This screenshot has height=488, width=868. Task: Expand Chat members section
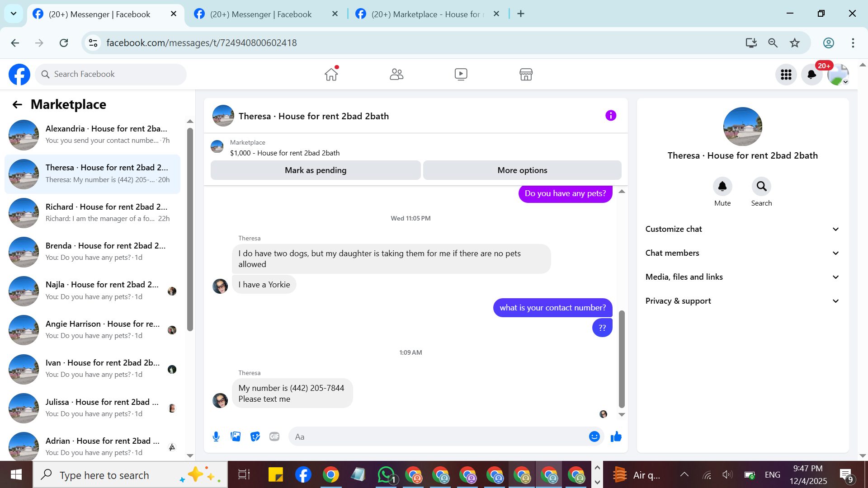click(x=742, y=253)
